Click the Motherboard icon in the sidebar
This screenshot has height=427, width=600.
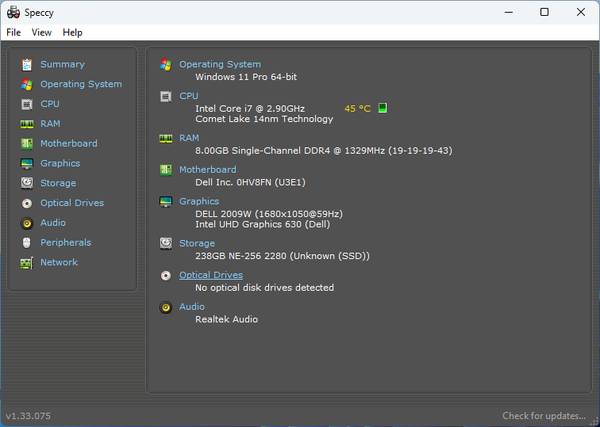pyautogui.click(x=26, y=144)
